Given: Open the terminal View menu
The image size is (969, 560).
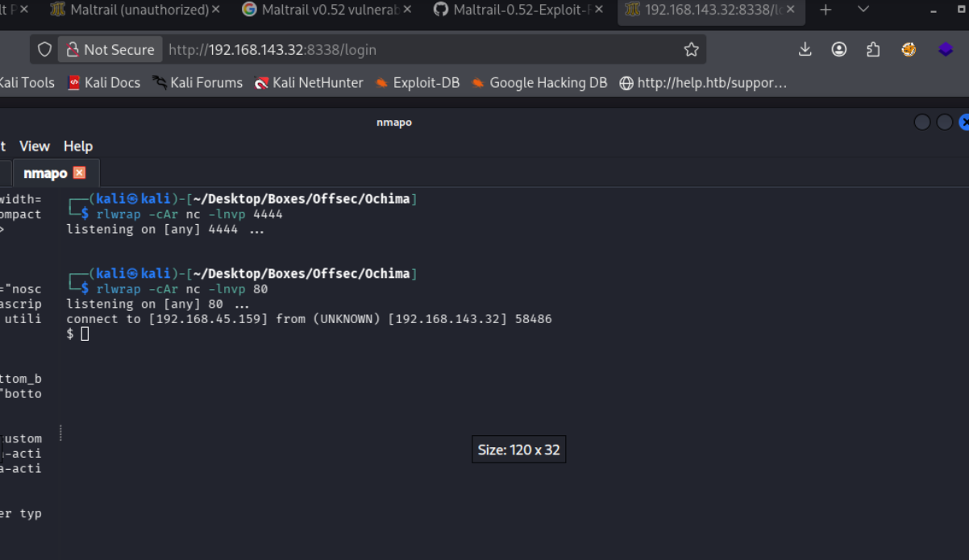Looking at the screenshot, I should pos(35,146).
